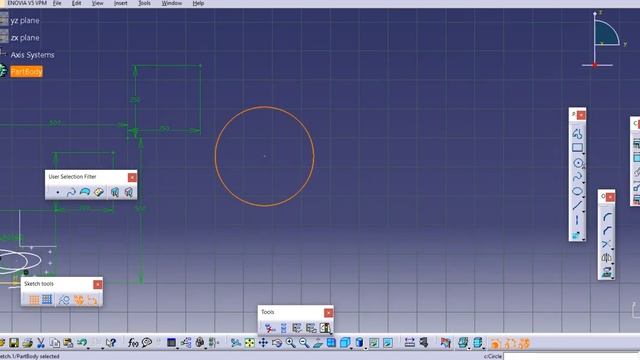Toggle Point Filter in User Selection Filter
This screenshot has width=640, height=360.
pos(58,192)
